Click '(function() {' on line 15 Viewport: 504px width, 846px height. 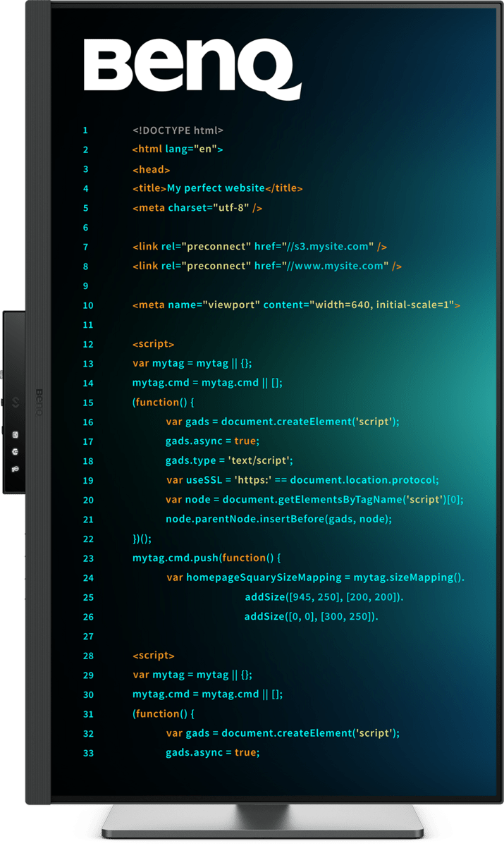[163, 403]
